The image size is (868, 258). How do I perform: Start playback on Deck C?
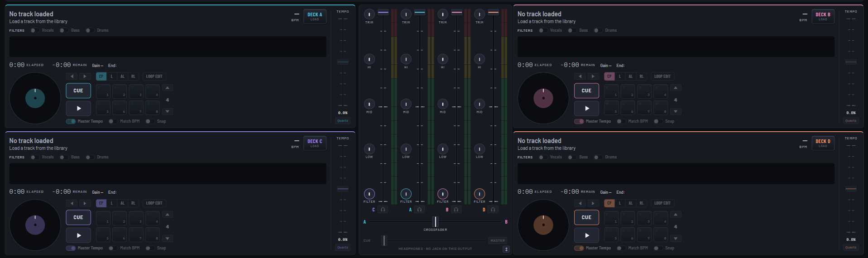pyautogui.click(x=78, y=235)
